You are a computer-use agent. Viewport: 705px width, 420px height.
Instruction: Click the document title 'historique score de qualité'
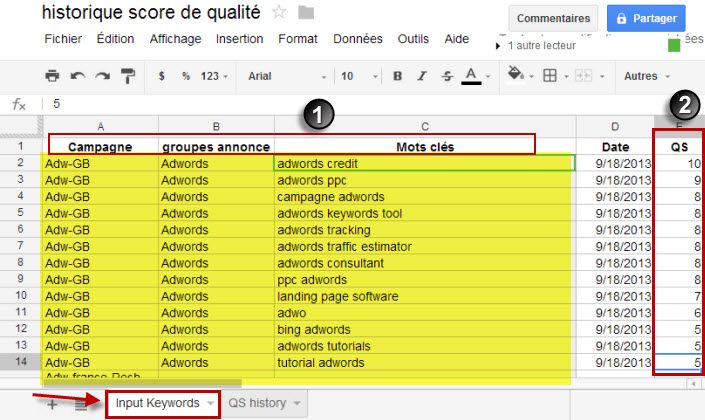151,13
